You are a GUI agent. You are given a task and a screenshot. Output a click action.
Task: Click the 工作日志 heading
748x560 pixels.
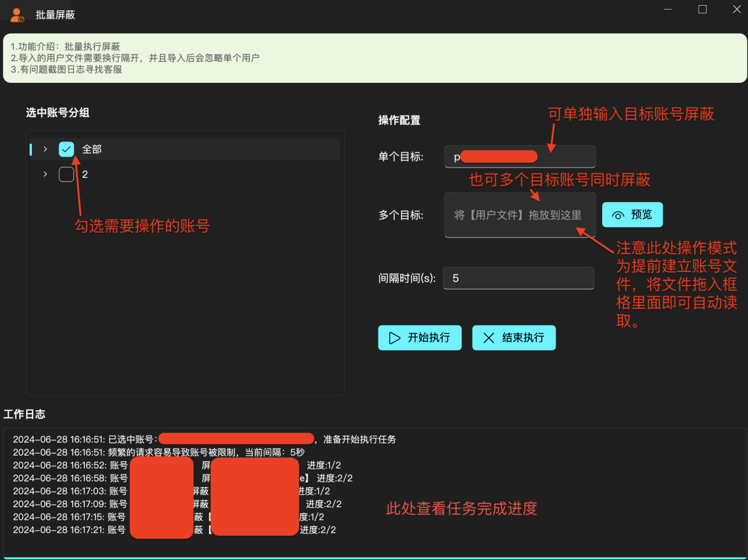click(24, 414)
